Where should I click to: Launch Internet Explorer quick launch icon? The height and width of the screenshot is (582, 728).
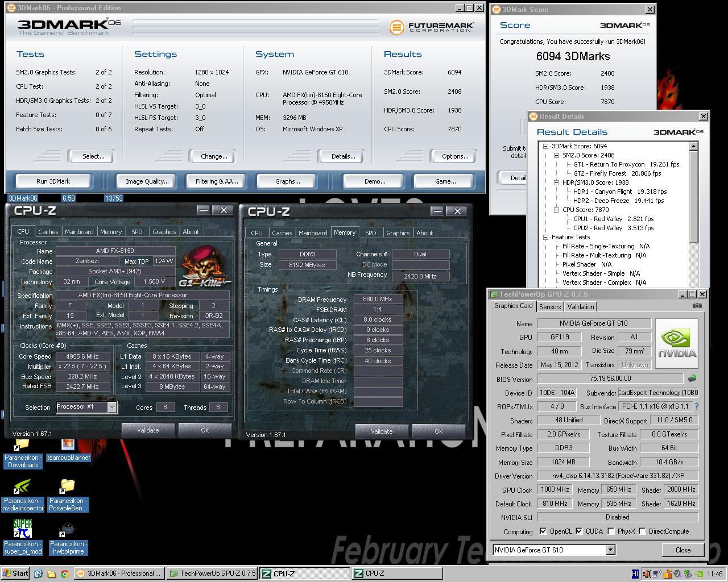(x=38, y=573)
